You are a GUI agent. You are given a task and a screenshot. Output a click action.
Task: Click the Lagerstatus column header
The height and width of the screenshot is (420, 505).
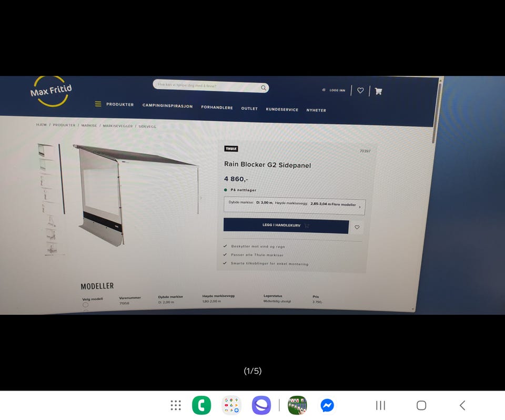click(x=273, y=296)
